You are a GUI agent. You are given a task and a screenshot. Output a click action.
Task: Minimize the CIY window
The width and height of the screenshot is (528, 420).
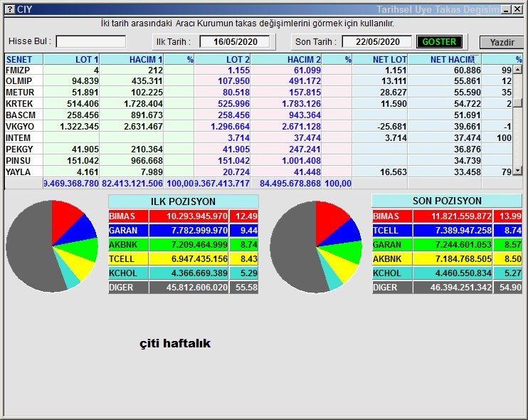click(506, 9)
